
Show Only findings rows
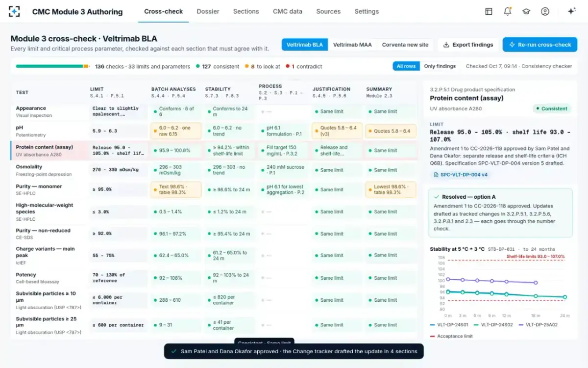click(x=440, y=66)
